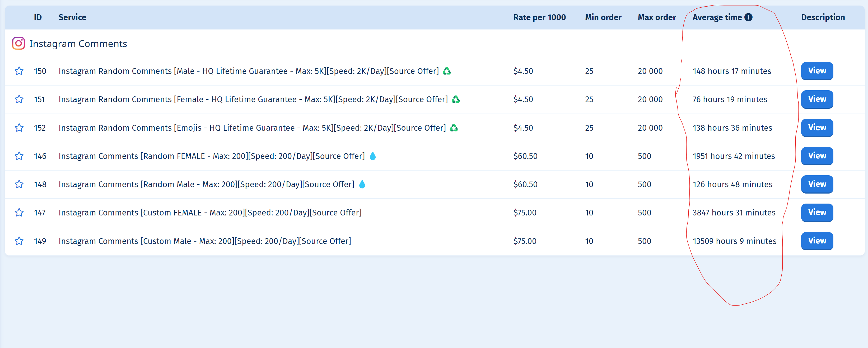Viewport: 868px width, 348px height.
Task: Click the 148 hours 17 minutes value
Action: (x=732, y=71)
